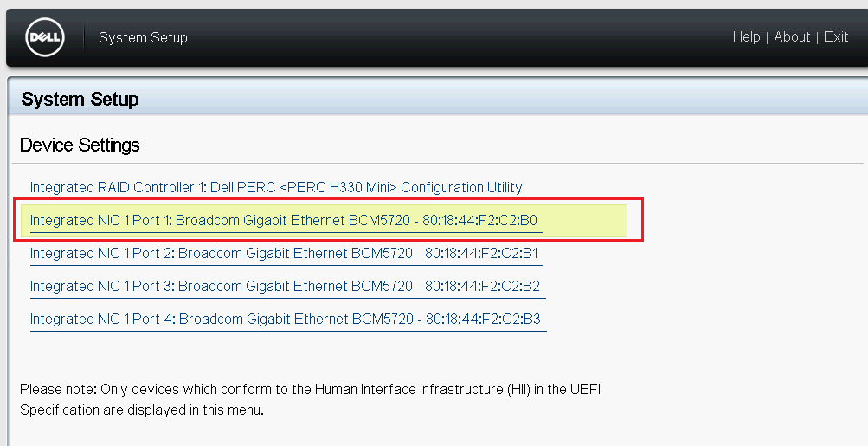Open the About dialog
This screenshot has width=868, height=446.
pos(792,37)
